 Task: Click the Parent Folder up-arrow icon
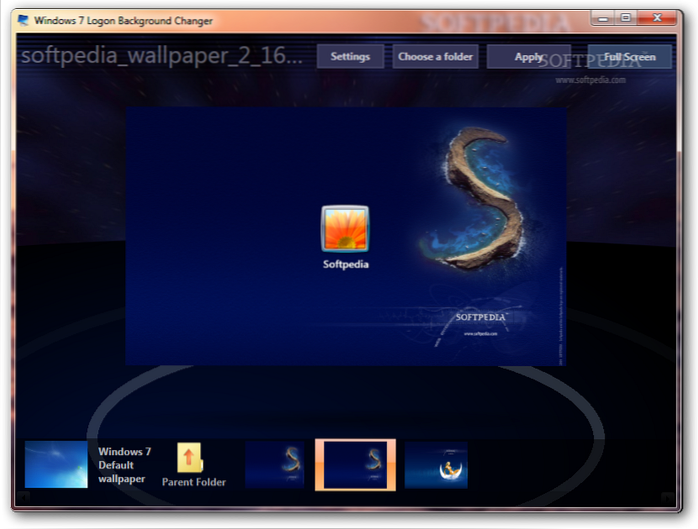(189, 458)
